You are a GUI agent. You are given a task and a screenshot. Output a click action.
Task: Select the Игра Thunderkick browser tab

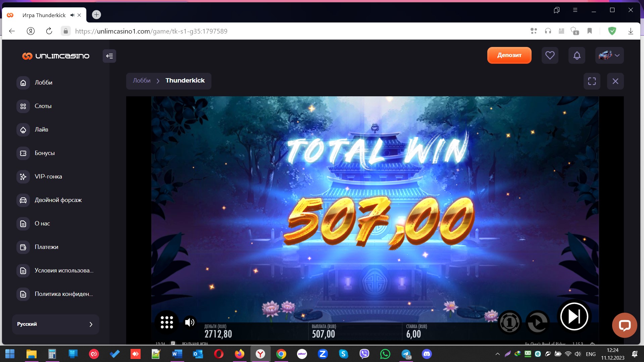[44, 15]
